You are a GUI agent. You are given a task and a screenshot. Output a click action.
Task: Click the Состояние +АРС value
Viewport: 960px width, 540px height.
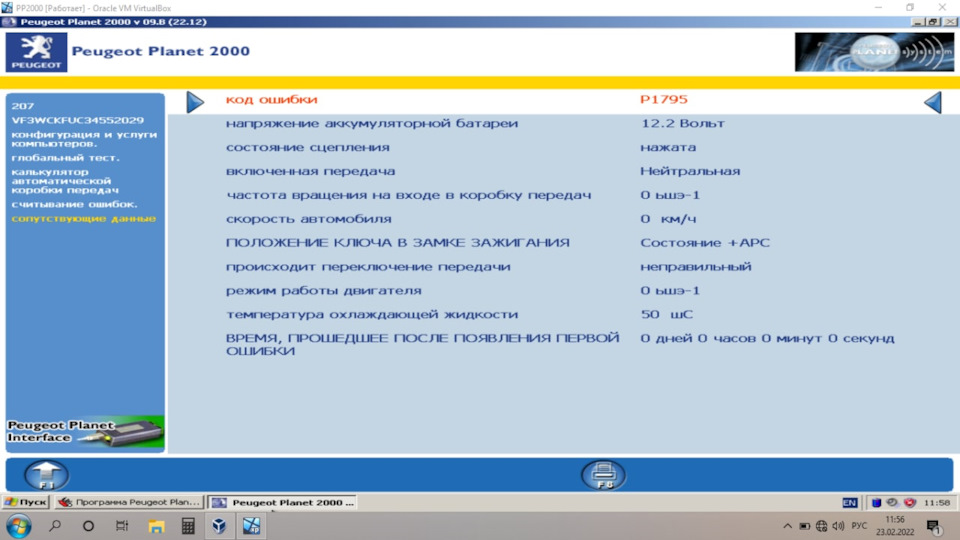click(x=705, y=243)
